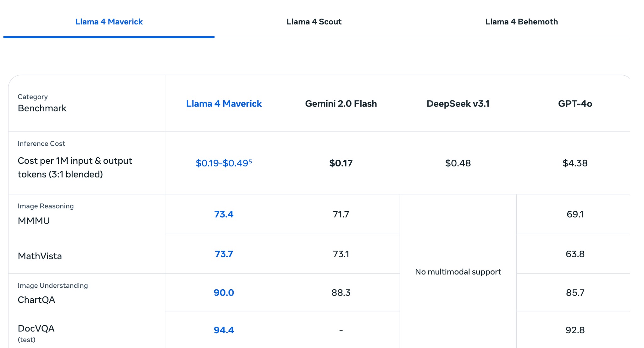Click the GPT-4o $4.38 cost cell
This screenshot has height=348, width=644.
coord(575,163)
